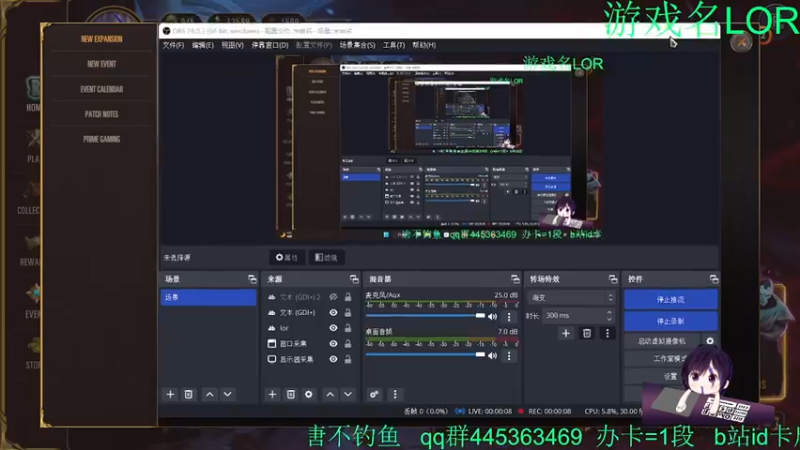The height and width of the screenshot is (450, 800).
Task: Move selected source up
Action: click(x=330, y=394)
